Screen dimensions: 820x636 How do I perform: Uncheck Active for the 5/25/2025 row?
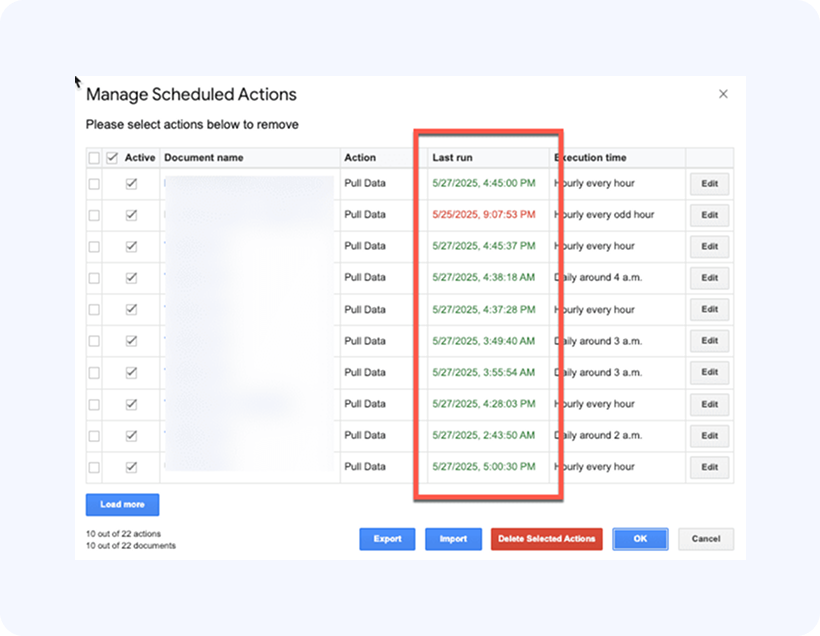pyautogui.click(x=131, y=215)
